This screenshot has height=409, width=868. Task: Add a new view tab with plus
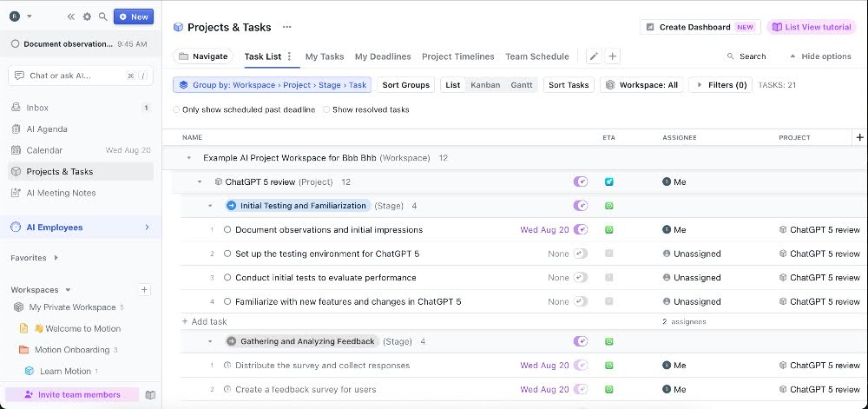[612, 56]
